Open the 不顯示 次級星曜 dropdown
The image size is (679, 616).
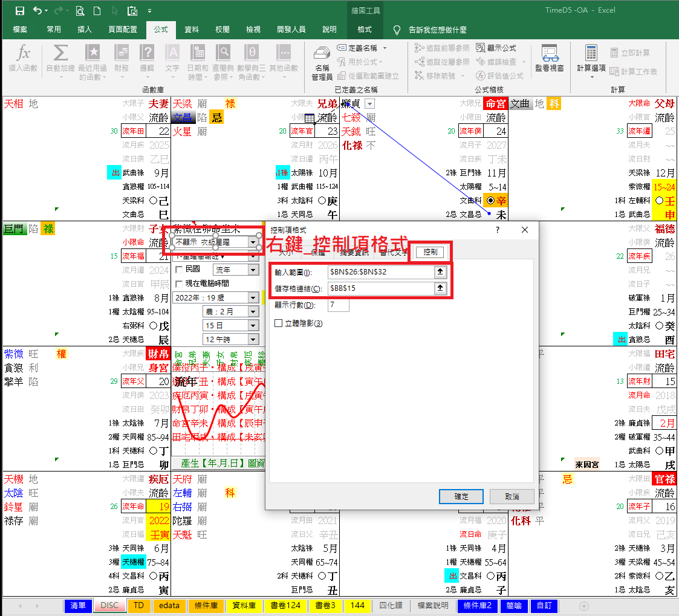tap(253, 242)
